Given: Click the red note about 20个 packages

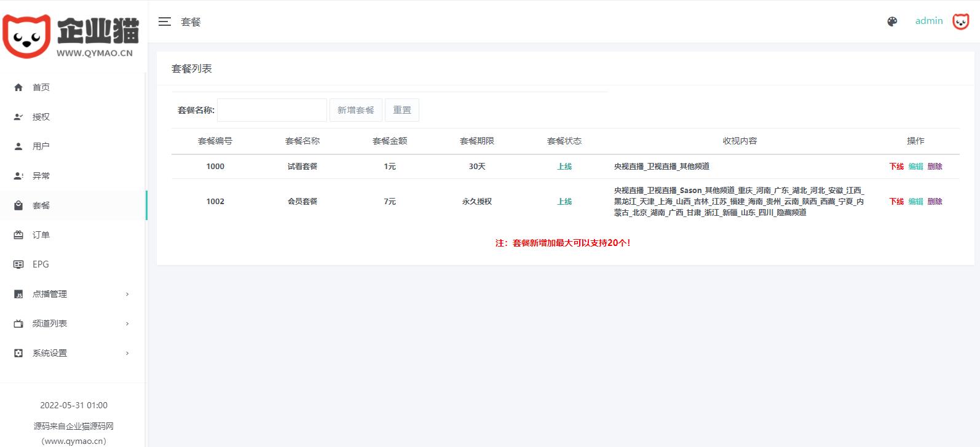Looking at the screenshot, I should (x=563, y=243).
